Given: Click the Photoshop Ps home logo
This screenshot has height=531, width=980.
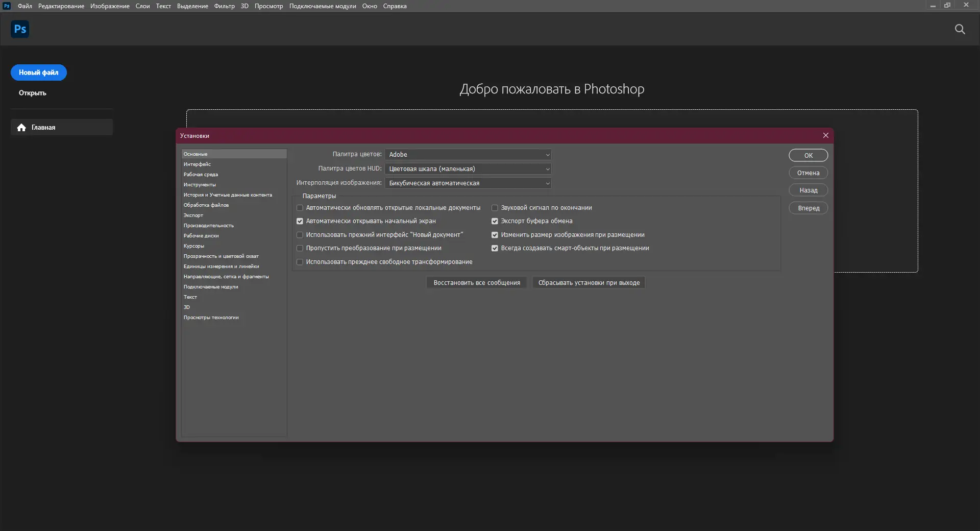Looking at the screenshot, I should tap(20, 29).
